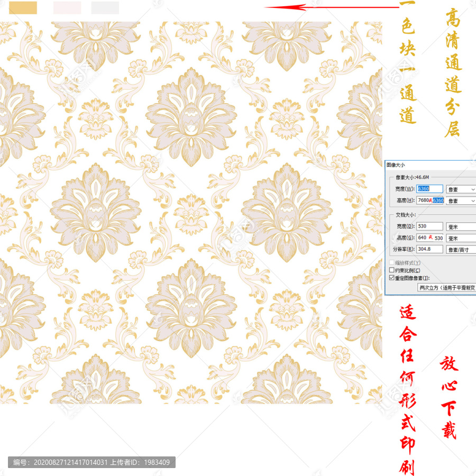
Task: Click the pixel 宽度(W) field showing 6360
Action: point(429,189)
